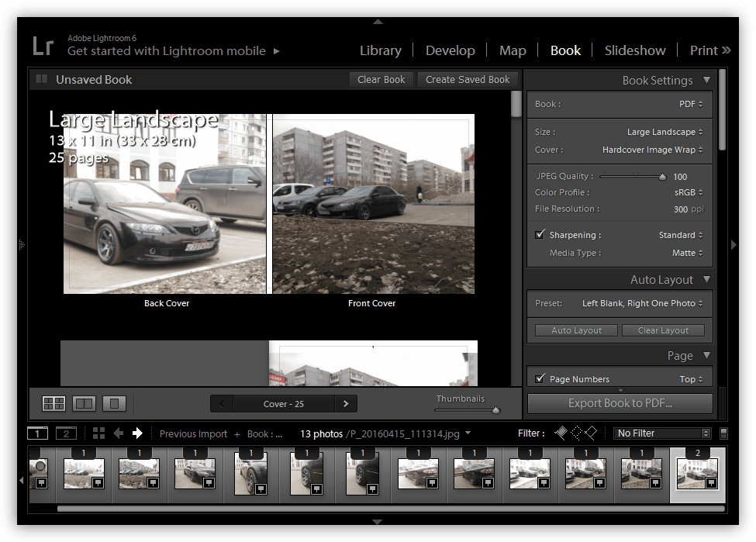
Task: Go to next page arrow
Action: coord(346,403)
